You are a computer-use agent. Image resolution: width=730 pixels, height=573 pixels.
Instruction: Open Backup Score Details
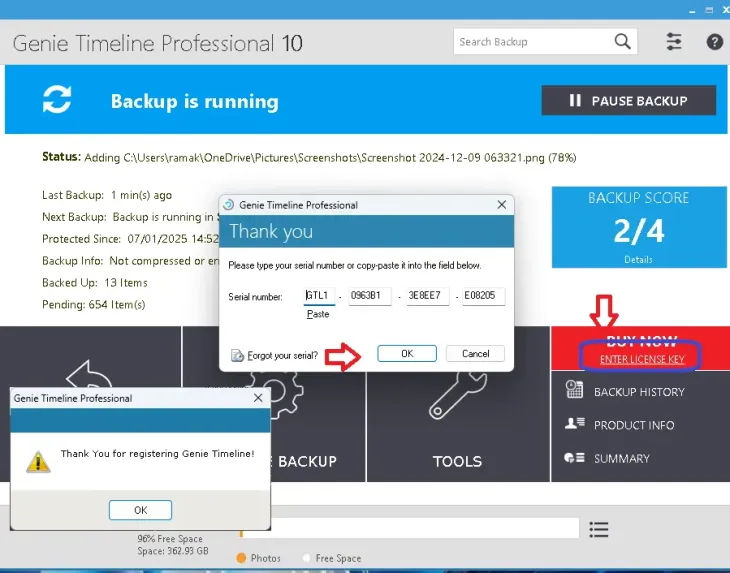(x=638, y=258)
